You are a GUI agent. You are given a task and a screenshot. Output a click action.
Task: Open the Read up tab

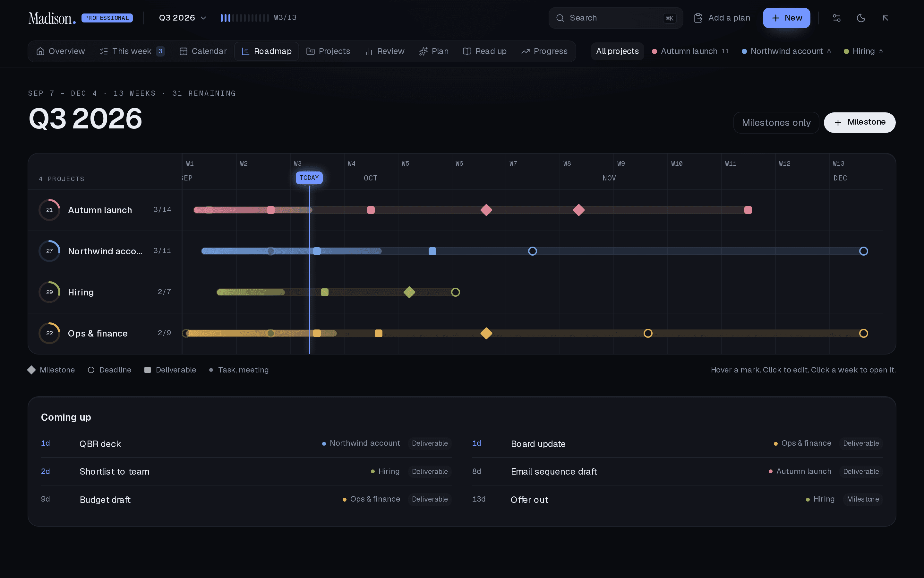[x=485, y=51]
